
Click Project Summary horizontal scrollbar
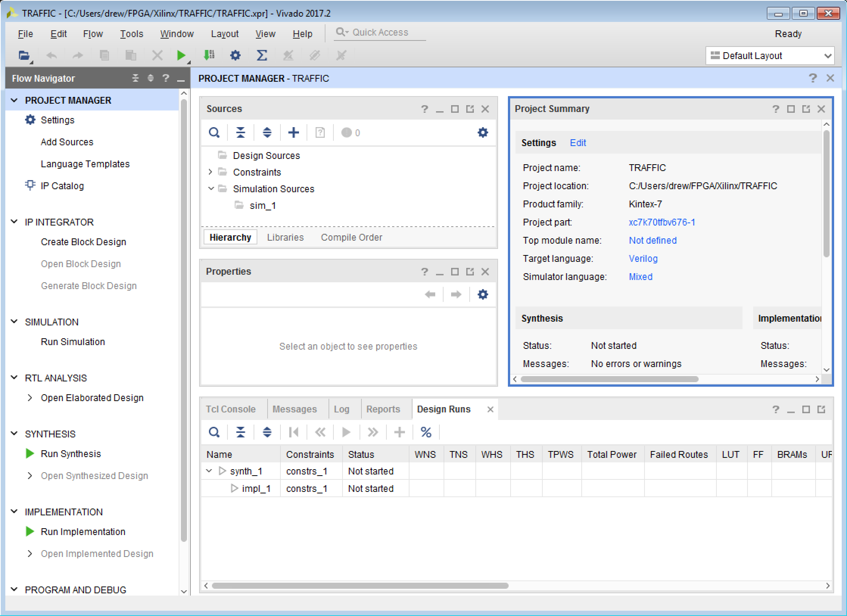coord(609,379)
